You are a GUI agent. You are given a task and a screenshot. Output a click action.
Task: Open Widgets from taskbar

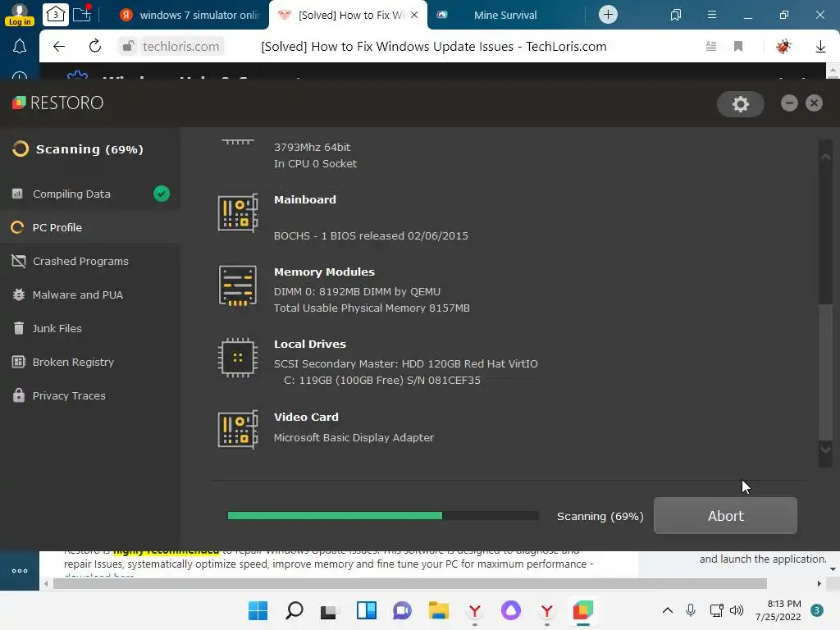click(x=367, y=610)
